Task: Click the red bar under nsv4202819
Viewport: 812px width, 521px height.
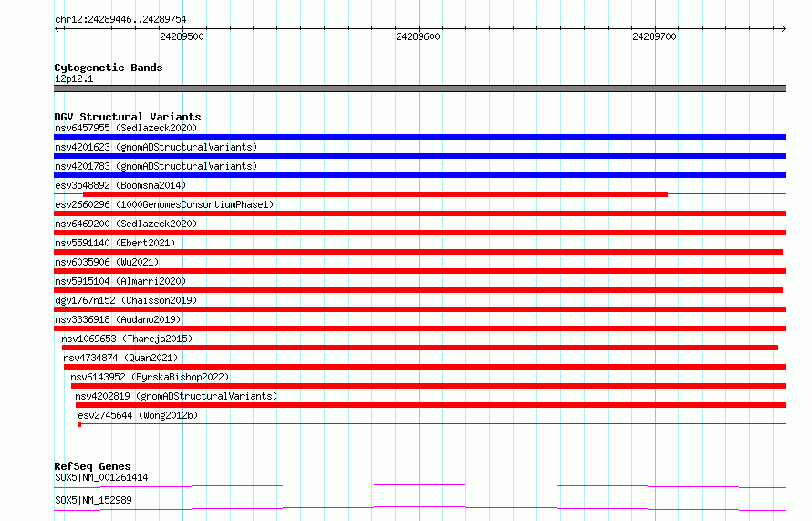Action: point(431,405)
